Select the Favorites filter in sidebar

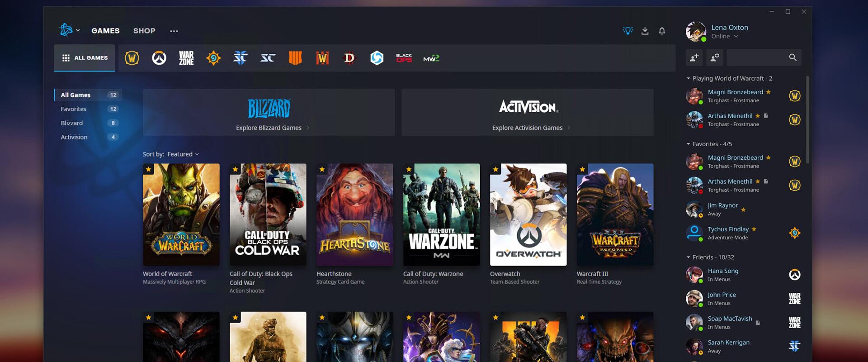88,109
